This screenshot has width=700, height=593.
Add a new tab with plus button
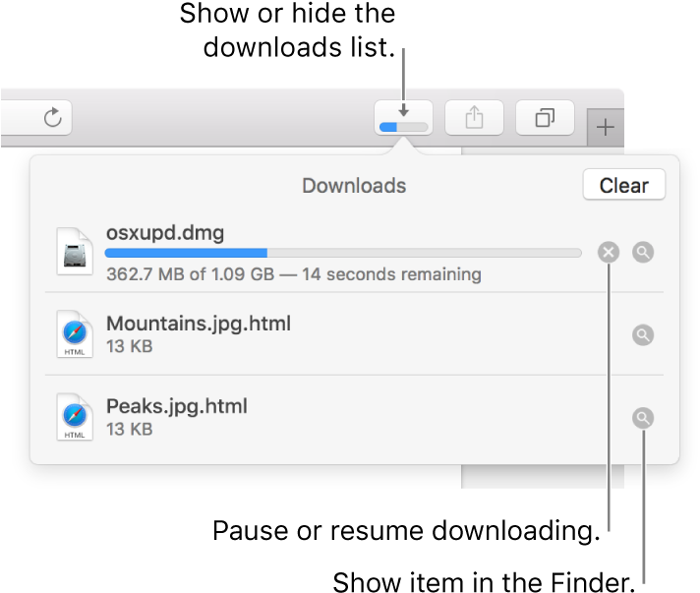pos(606,127)
